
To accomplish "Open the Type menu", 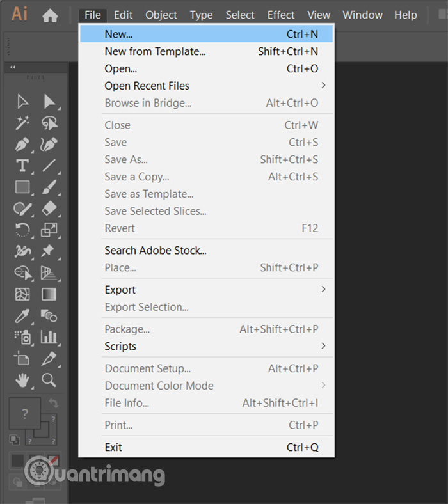I will (202, 15).
